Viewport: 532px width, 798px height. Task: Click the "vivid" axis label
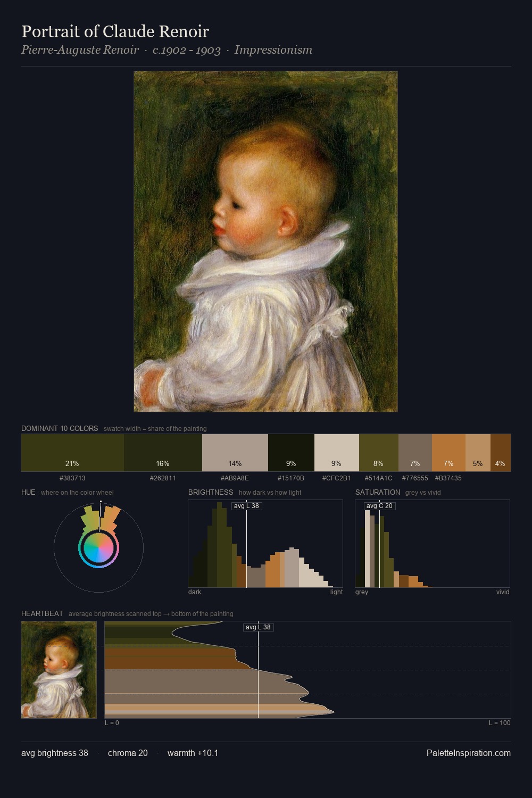point(503,592)
